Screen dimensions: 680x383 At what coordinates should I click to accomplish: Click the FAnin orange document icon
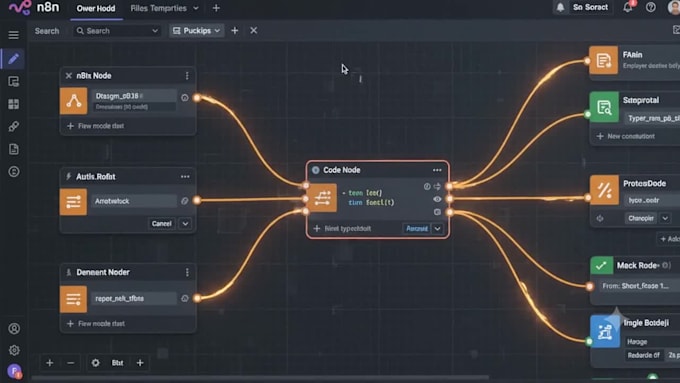point(603,60)
